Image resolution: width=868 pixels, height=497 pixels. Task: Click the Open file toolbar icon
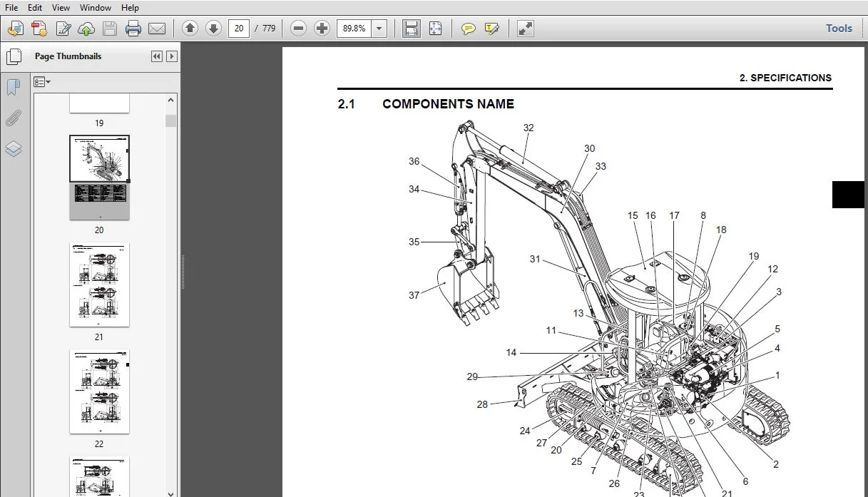click(16, 29)
